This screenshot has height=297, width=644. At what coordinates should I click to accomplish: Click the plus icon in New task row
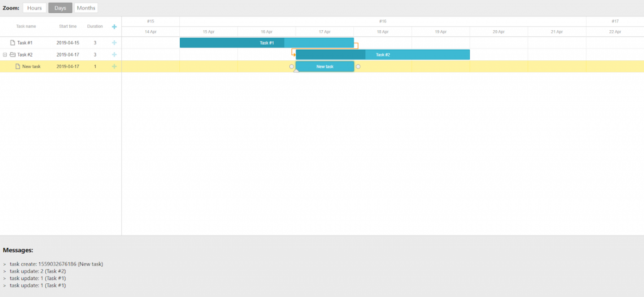tap(114, 67)
